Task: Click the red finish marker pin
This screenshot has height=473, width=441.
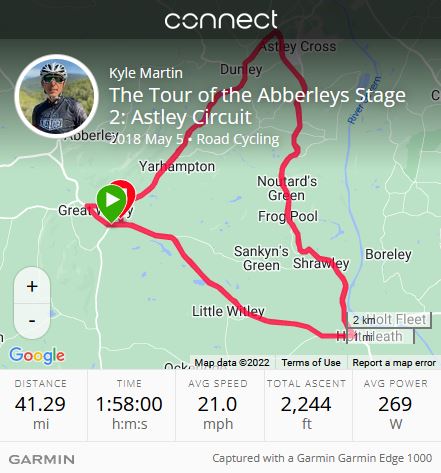Action: [128, 192]
